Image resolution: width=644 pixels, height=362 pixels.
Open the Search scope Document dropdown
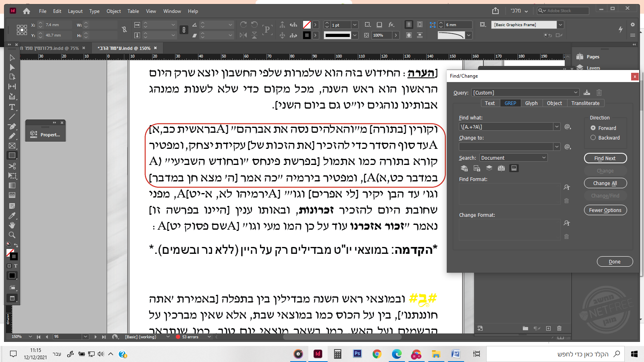click(513, 158)
